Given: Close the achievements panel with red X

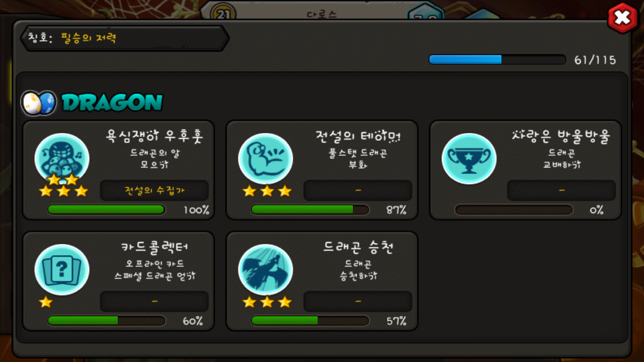Looking at the screenshot, I should (623, 18).
